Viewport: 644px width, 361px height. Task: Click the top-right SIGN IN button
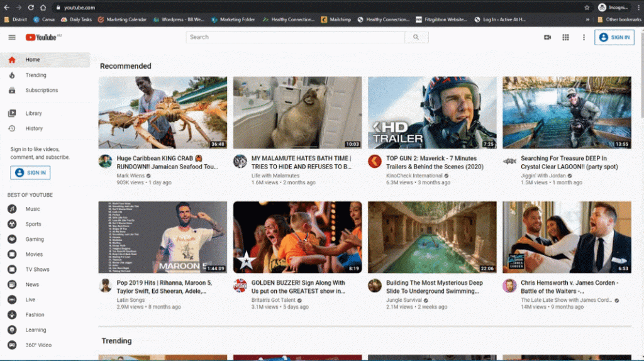click(x=614, y=37)
